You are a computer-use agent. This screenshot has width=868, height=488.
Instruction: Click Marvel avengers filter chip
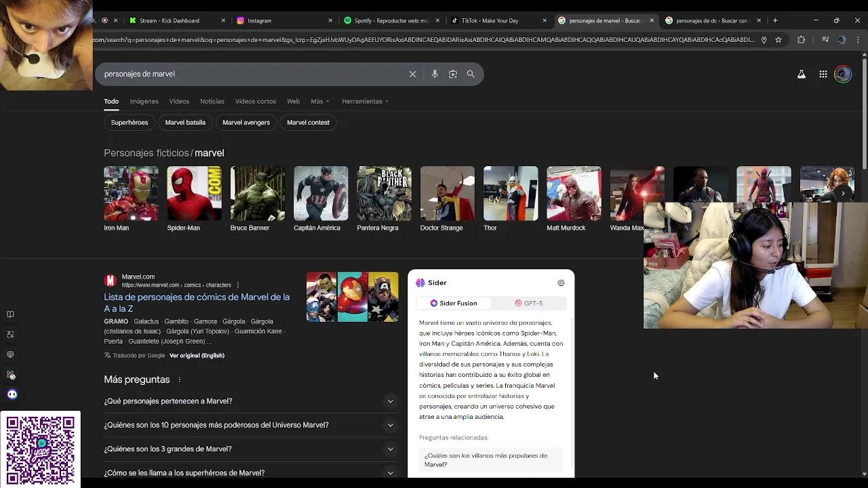pos(246,123)
